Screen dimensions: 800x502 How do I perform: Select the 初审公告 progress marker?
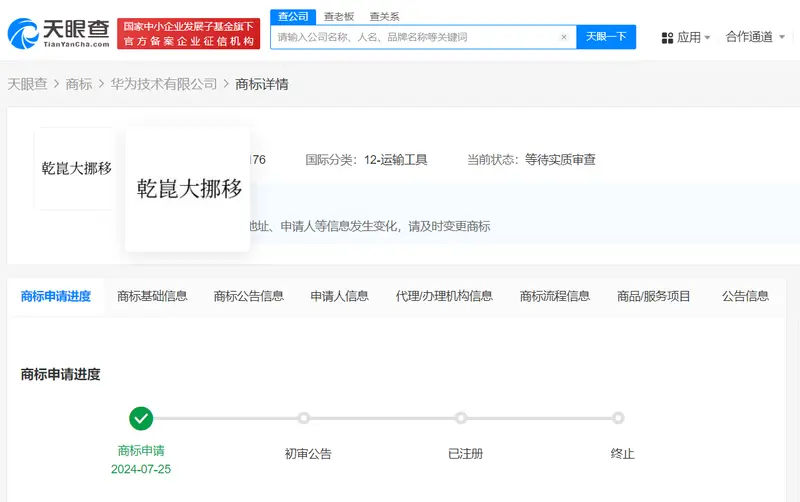304,418
